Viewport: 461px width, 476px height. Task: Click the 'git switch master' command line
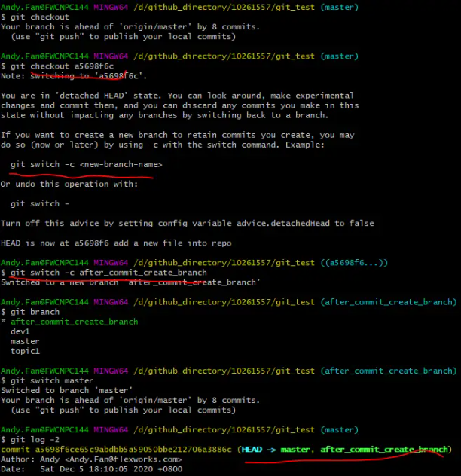tap(47, 380)
